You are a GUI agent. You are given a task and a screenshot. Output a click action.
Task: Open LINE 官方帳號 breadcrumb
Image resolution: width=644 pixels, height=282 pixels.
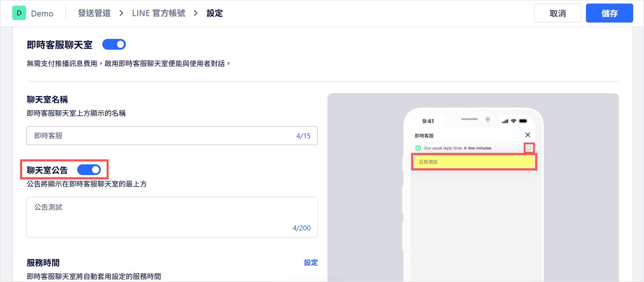pyautogui.click(x=158, y=13)
